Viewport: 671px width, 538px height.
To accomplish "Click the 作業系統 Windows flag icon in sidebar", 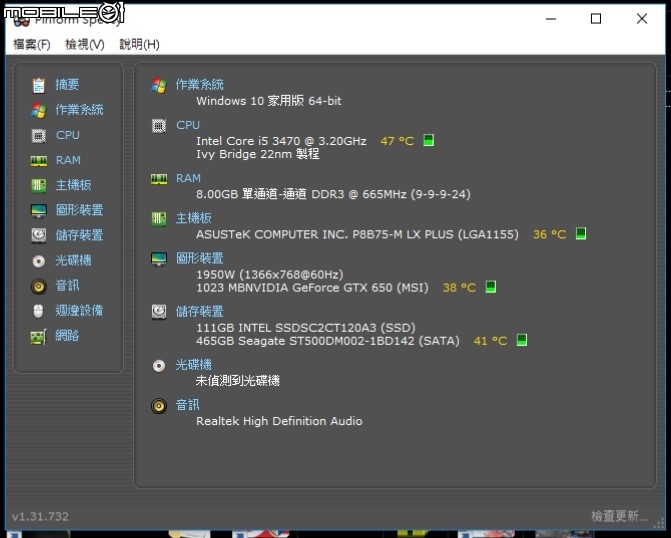I will [39, 110].
